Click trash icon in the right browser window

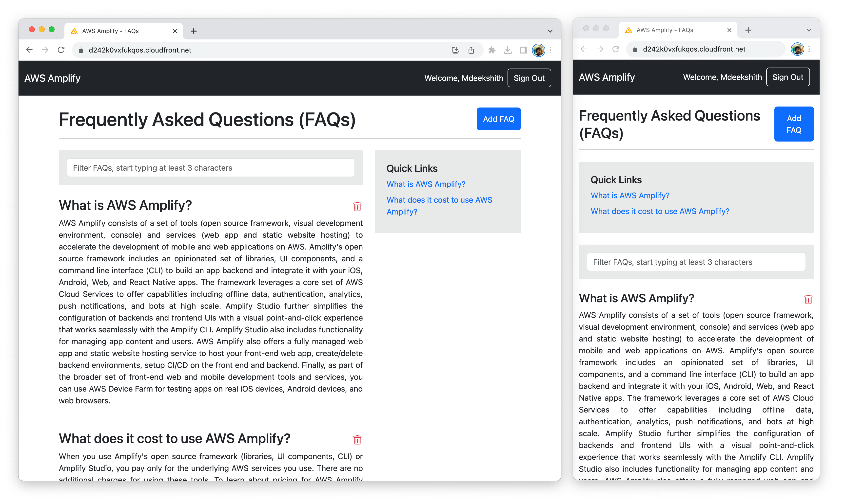[x=808, y=299]
